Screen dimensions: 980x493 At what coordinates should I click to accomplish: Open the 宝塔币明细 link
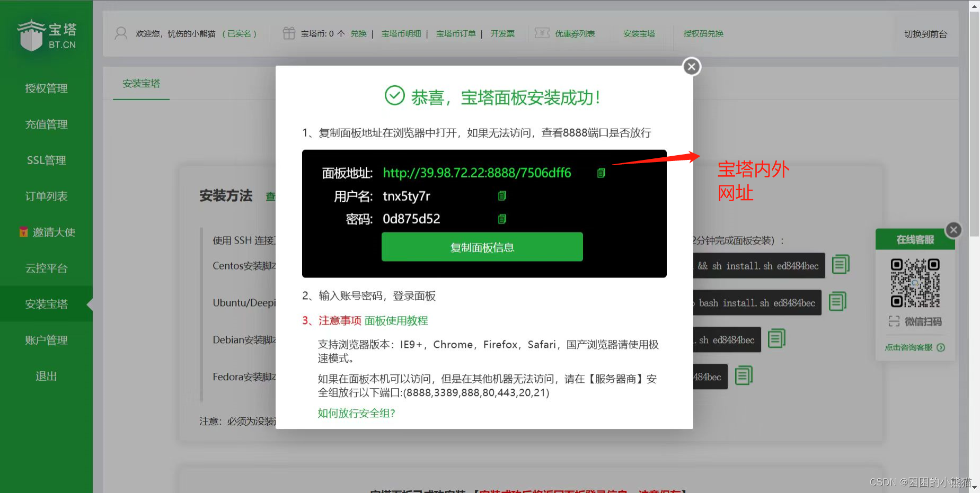point(401,34)
